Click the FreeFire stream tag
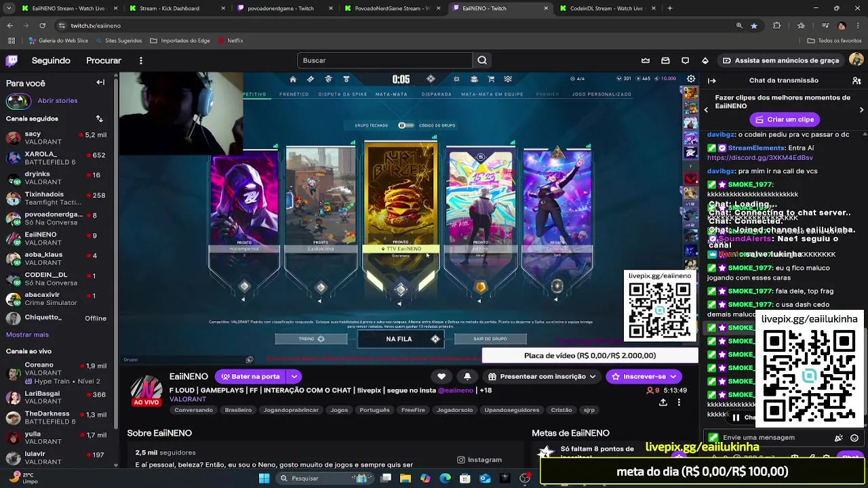 (x=413, y=410)
